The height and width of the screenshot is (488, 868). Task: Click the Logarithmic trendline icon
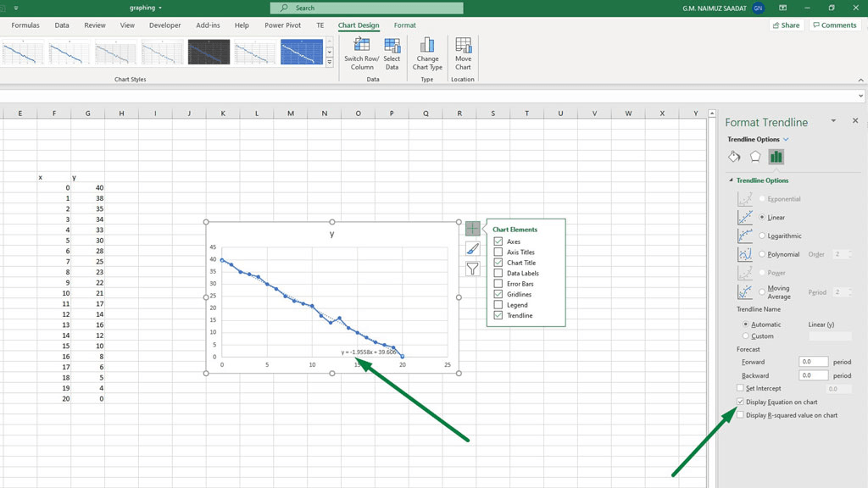click(x=744, y=236)
